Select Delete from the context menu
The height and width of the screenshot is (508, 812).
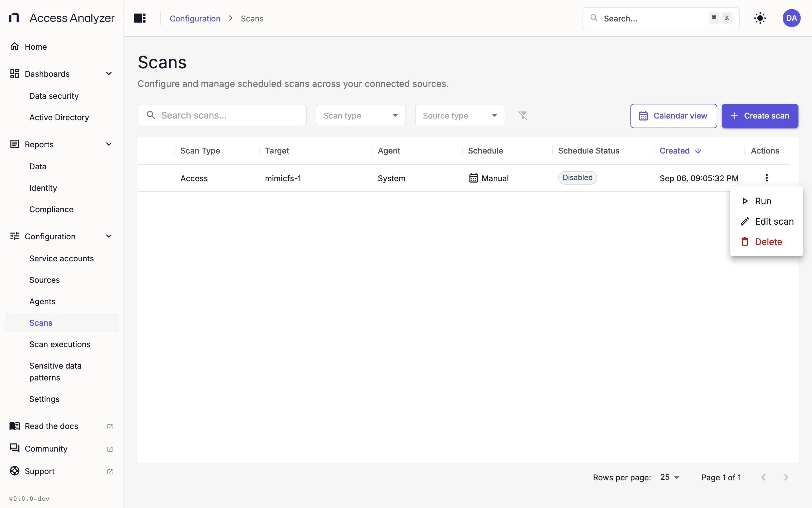[766, 242]
